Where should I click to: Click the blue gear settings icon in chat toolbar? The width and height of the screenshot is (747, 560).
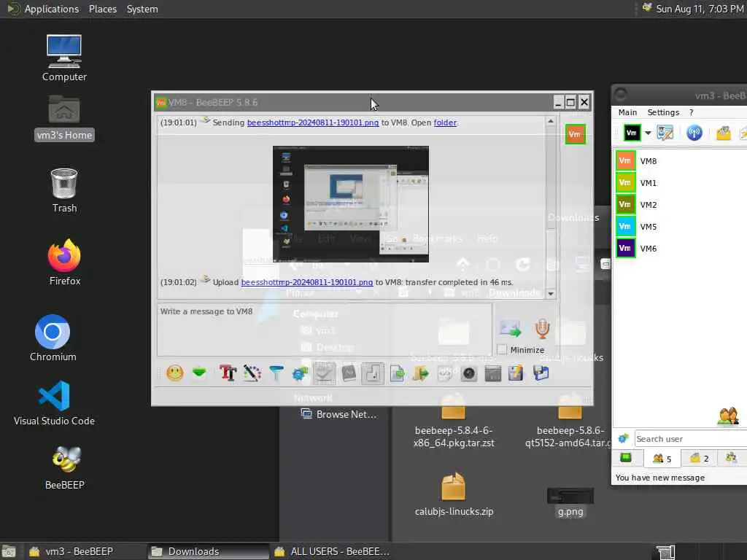(x=300, y=373)
